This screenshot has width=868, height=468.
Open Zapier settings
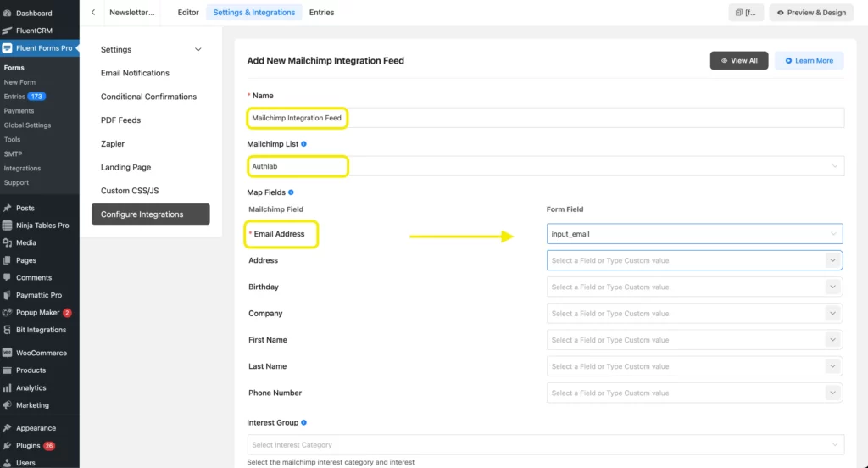pos(113,143)
